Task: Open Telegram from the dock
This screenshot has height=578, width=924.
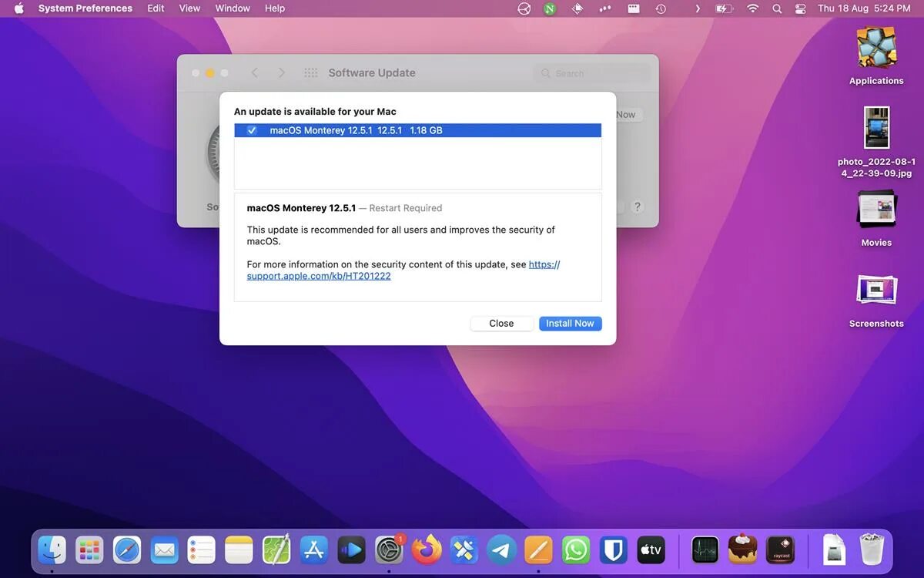Action: click(501, 549)
